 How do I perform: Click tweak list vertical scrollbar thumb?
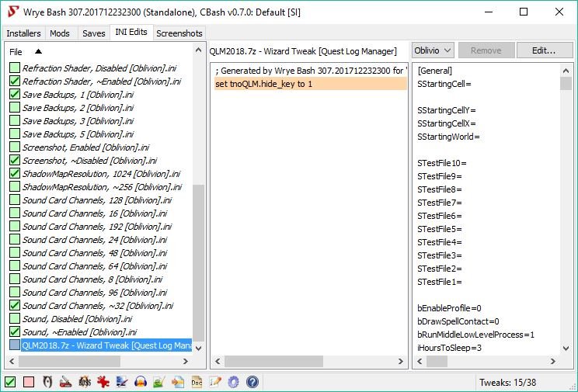198,263
